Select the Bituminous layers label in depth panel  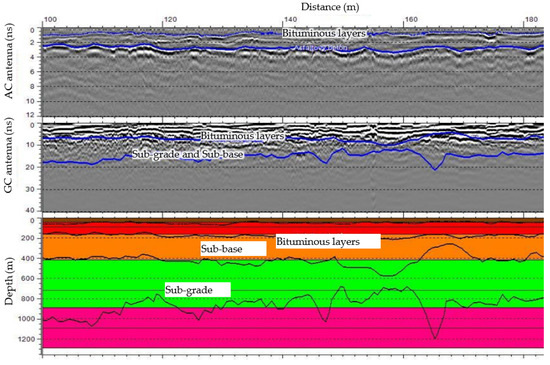click(328, 241)
